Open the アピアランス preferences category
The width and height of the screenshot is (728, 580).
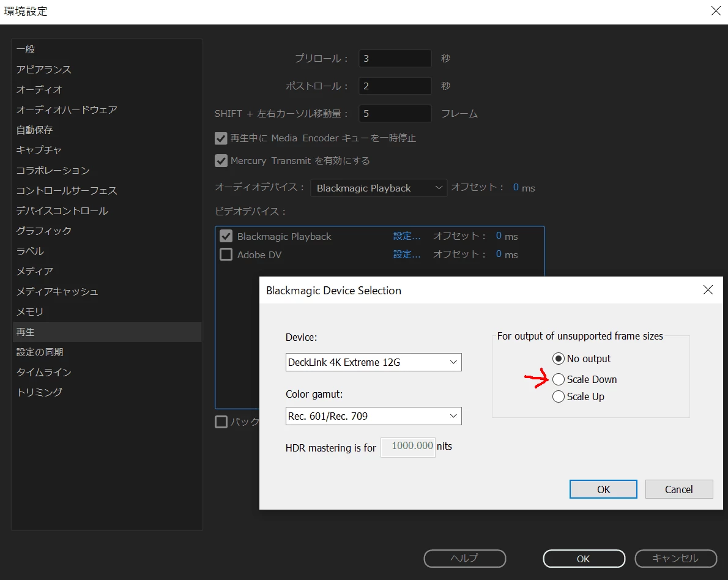107,70
